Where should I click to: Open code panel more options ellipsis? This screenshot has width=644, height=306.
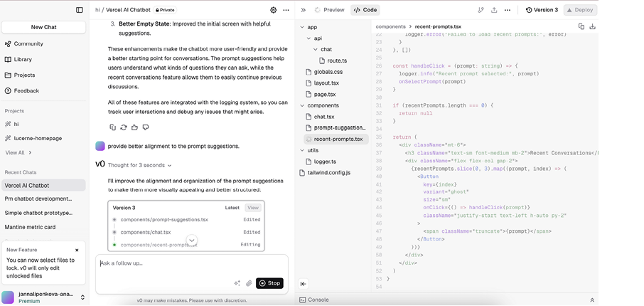508,10
